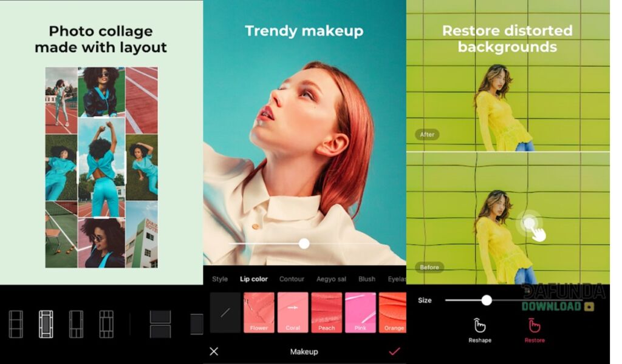
Task: Select the center collage photo with raised arms
Action: pyautogui.click(x=101, y=167)
